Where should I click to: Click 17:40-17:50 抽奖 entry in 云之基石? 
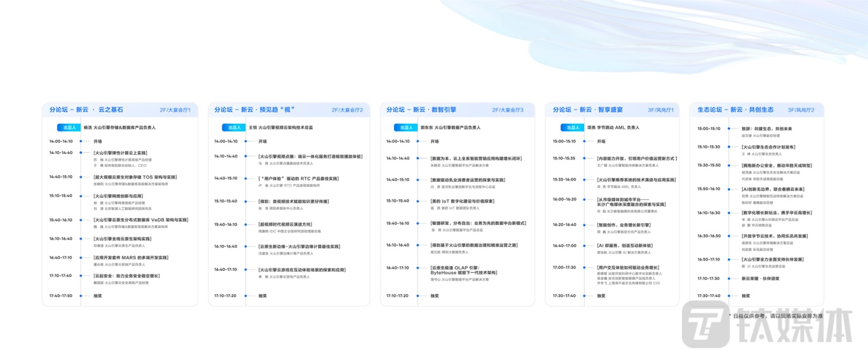[98, 296]
